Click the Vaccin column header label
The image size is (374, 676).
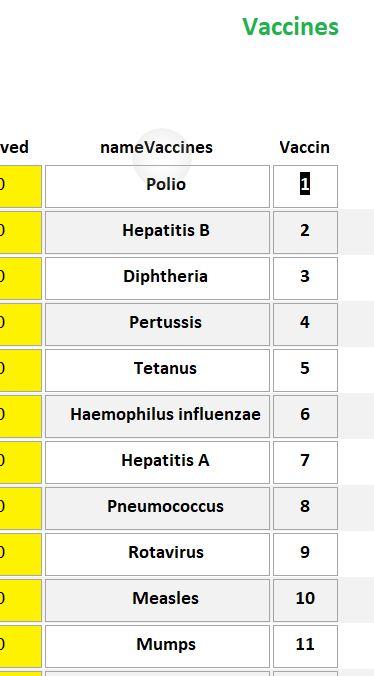304,147
